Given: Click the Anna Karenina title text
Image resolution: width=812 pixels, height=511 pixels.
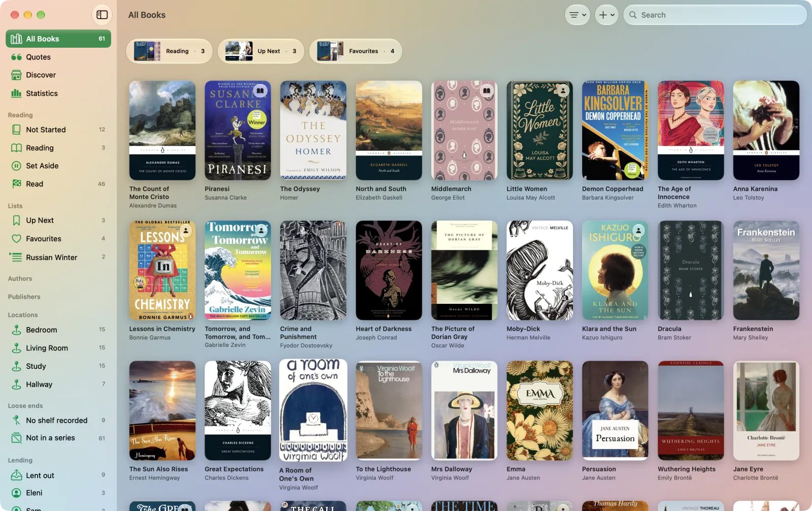Looking at the screenshot, I should pos(755,189).
